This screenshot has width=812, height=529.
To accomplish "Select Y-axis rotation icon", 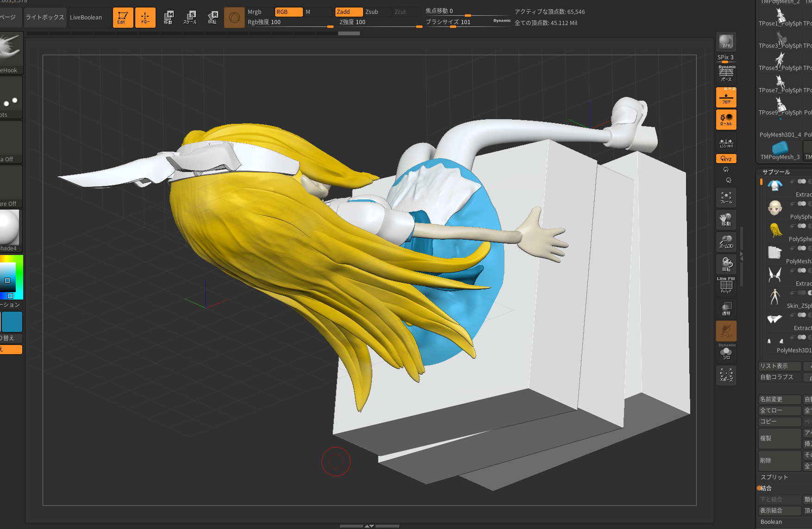I will [726, 170].
